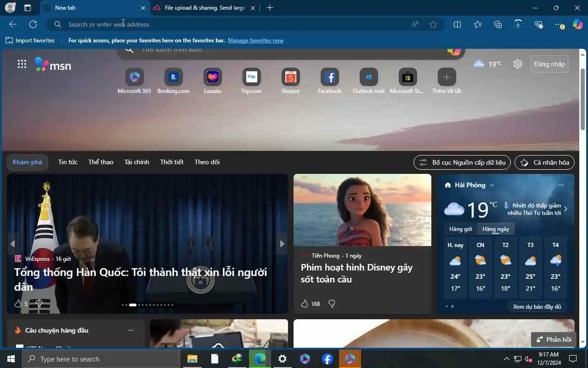The height and width of the screenshot is (368, 588).
Task: Open the Copilot sidebar icon
Action: coord(578,24)
